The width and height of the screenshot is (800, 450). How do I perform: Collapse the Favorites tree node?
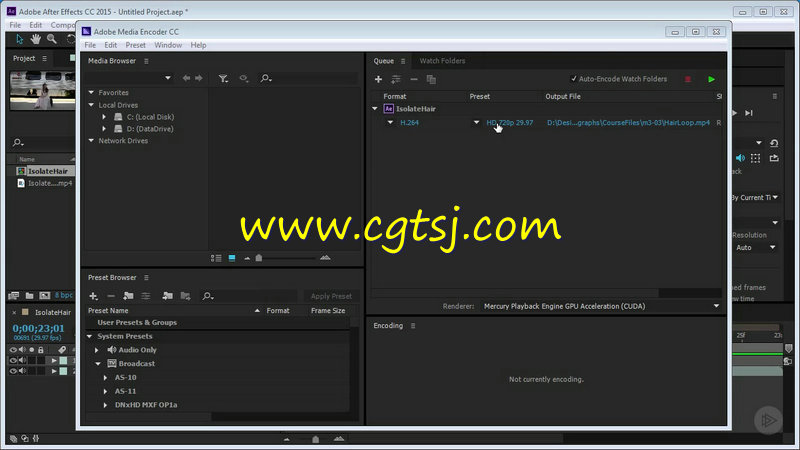click(x=91, y=92)
